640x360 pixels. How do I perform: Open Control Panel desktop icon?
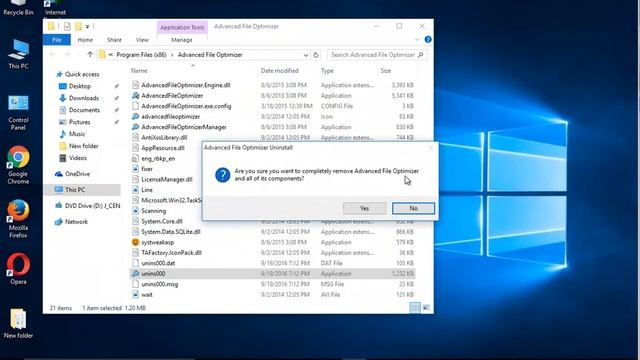tap(18, 112)
